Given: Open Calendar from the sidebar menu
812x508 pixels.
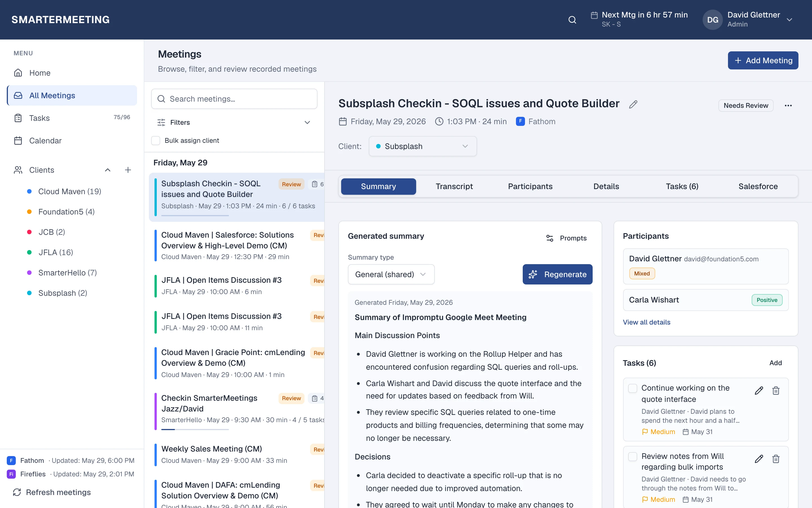Looking at the screenshot, I should pos(72,141).
